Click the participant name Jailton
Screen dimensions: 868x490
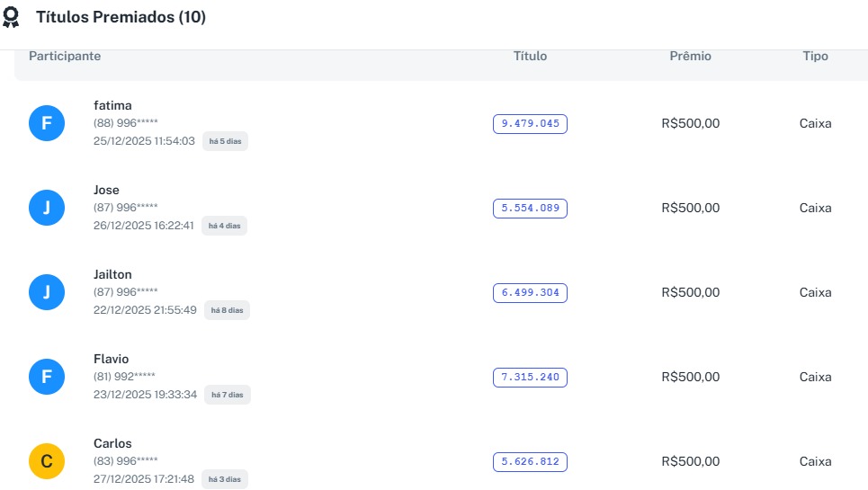pyautogui.click(x=112, y=274)
